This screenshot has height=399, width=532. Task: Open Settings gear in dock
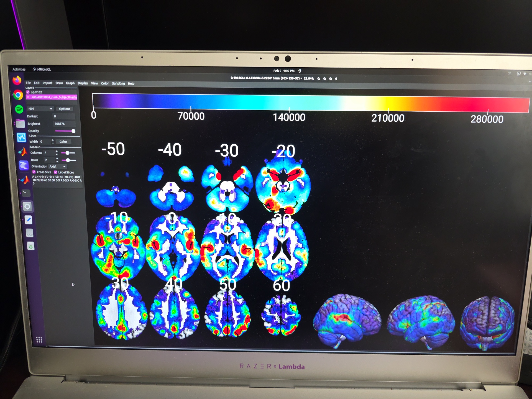(x=27, y=206)
